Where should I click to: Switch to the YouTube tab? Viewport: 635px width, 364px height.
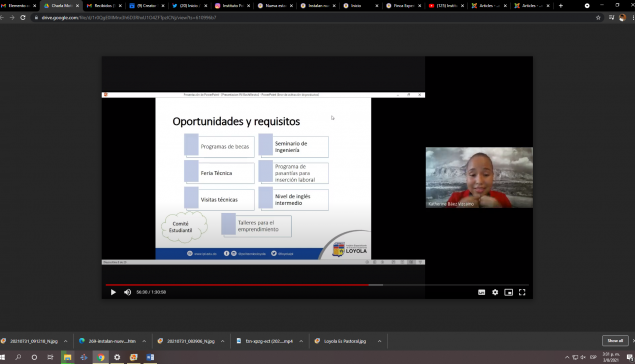click(x=446, y=6)
